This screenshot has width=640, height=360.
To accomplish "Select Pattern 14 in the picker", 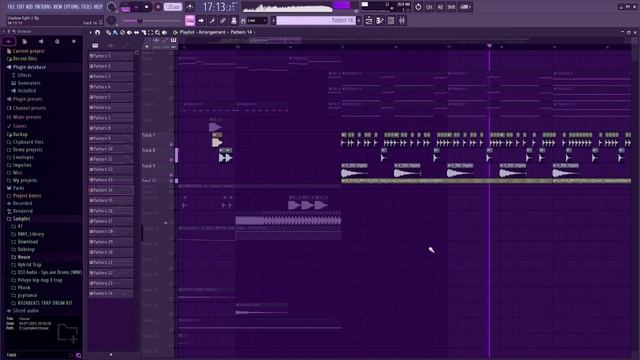I will [x=111, y=190].
